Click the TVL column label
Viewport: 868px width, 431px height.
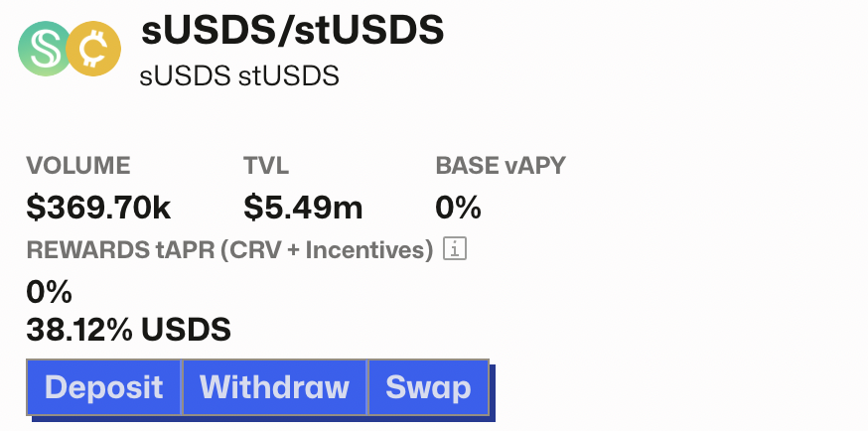pos(266,166)
